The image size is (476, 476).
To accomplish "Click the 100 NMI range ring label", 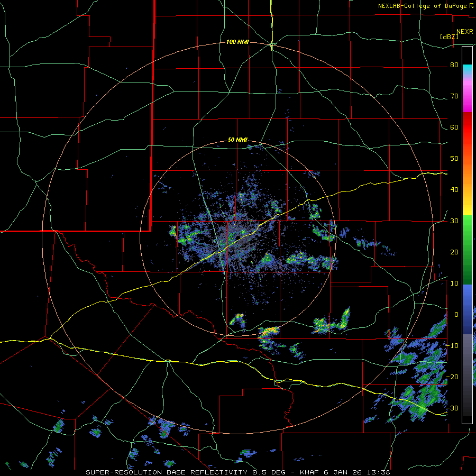I will (237, 42).
